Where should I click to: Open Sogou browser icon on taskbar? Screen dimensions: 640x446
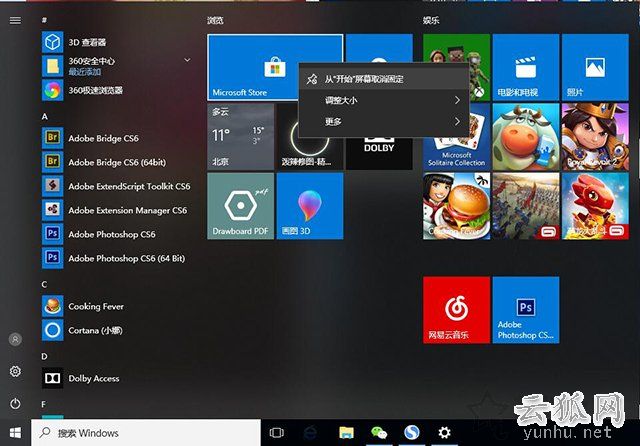pos(411,433)
